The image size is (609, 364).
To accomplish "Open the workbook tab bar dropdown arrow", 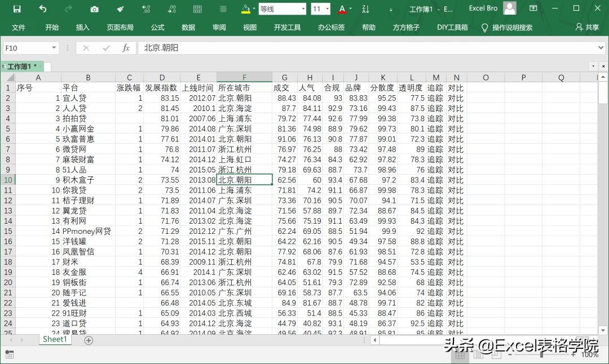I will 593,66.
